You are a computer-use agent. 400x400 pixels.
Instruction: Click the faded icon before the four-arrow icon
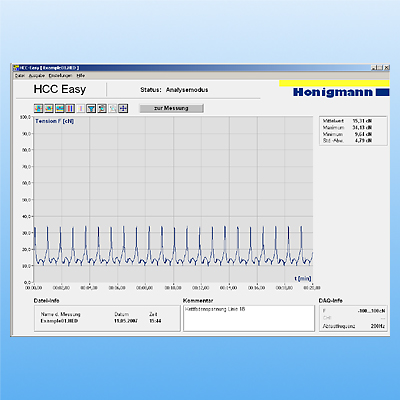(113, 108)
